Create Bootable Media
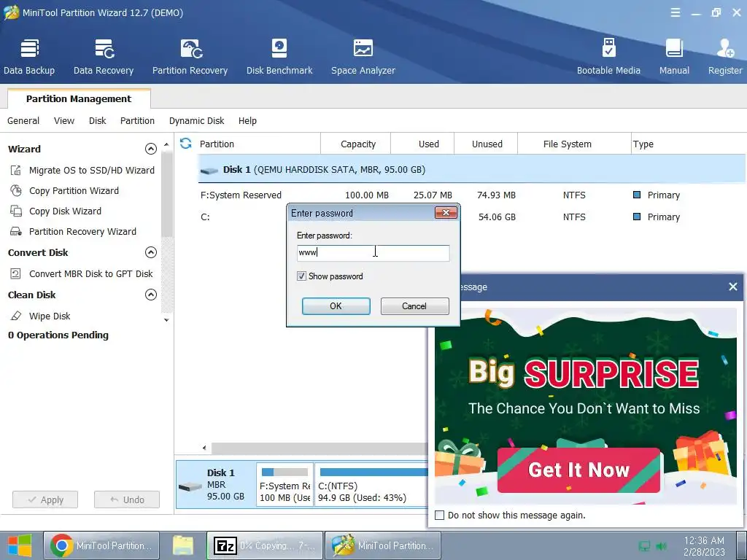Screen dimensions: 747x560 click(608, 57)
